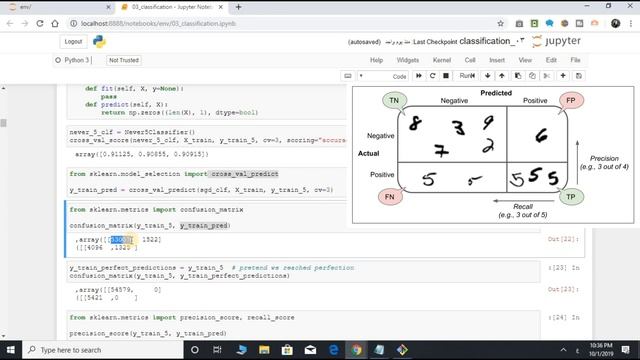This screenshot has width=640, height=360.
Task: Open the notification center icon
Action: (x=625, y=350)
